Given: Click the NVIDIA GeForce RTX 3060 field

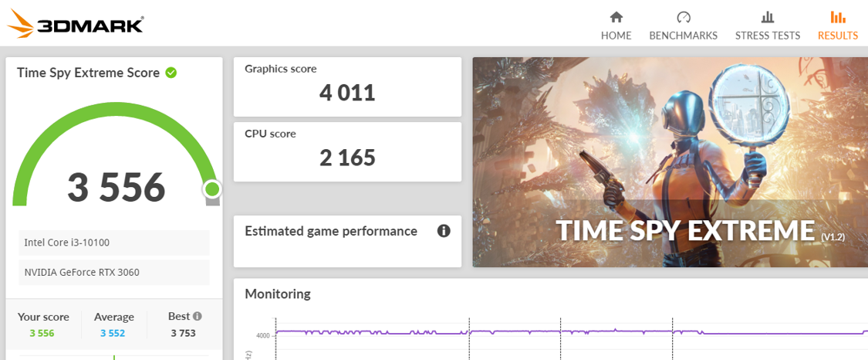Looking at the screenshot, I should [x=114, y=273].
